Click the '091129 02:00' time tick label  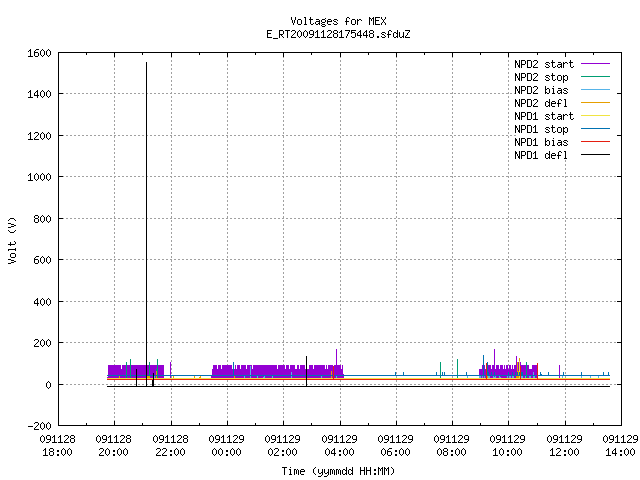(282, 446)
